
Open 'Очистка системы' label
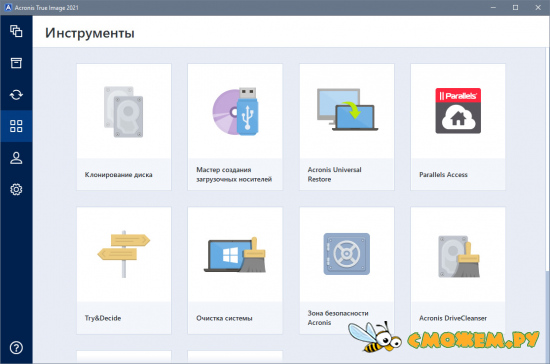[224, 318]
